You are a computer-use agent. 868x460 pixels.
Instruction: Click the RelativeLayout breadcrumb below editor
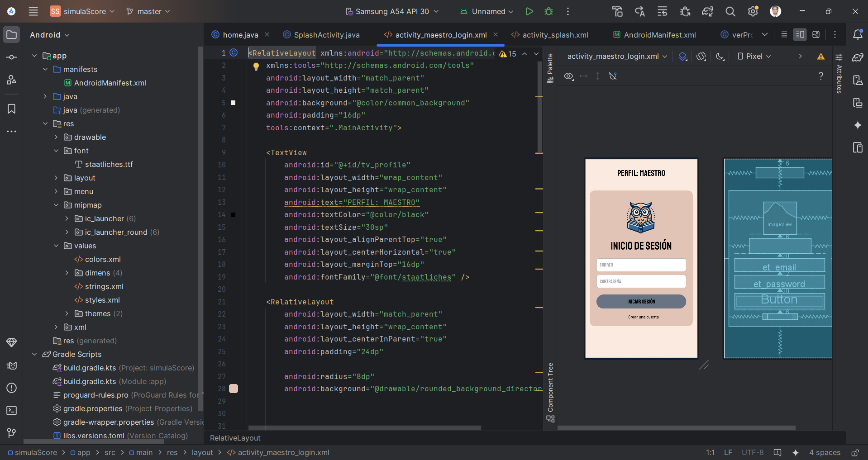coord(235,438)
